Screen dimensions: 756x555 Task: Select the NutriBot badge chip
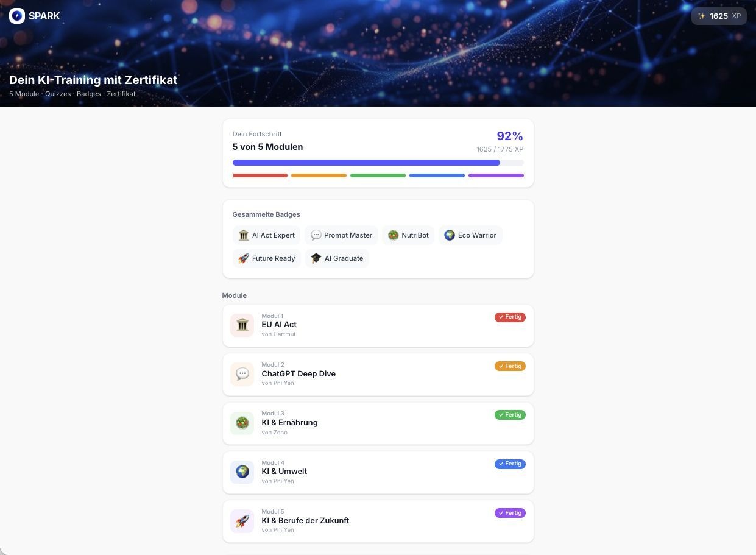point(408,235)
